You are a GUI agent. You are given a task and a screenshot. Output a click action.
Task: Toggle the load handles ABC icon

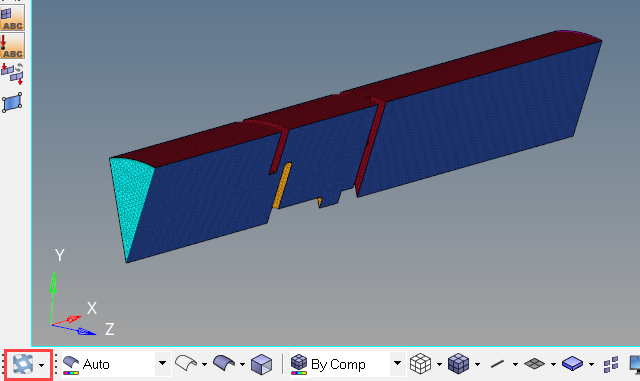click(x=12, y=46)
